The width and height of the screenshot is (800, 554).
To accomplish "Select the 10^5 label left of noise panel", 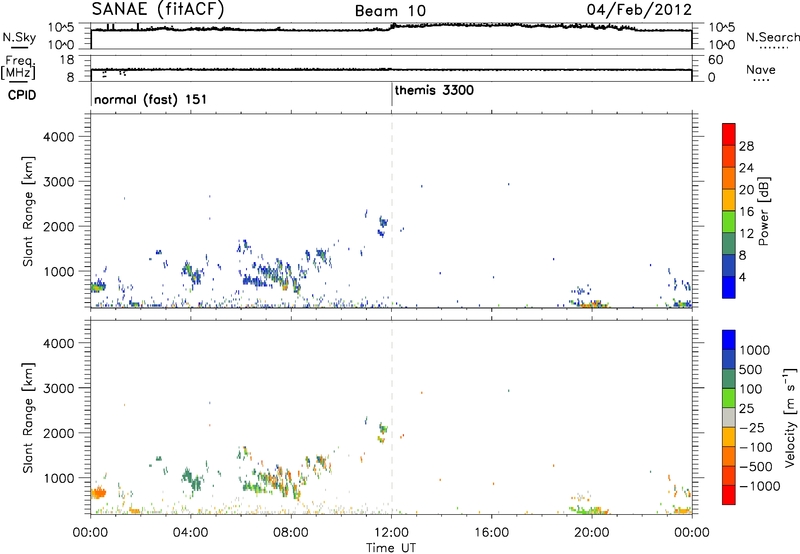I will click(x=61, y=28).
